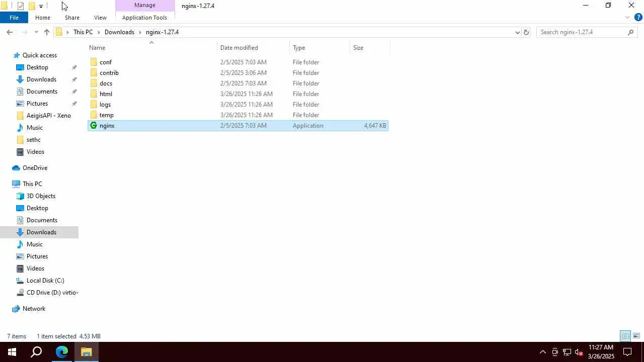Open the File menu
The width and height of the screenshot is (644, 362).
pos(14,18)
